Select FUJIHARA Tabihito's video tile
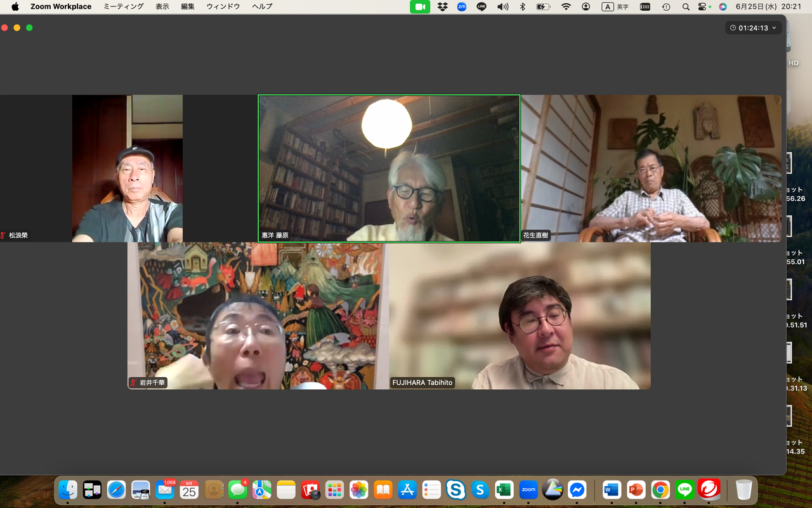812x508 pixels. coord(520,316)
